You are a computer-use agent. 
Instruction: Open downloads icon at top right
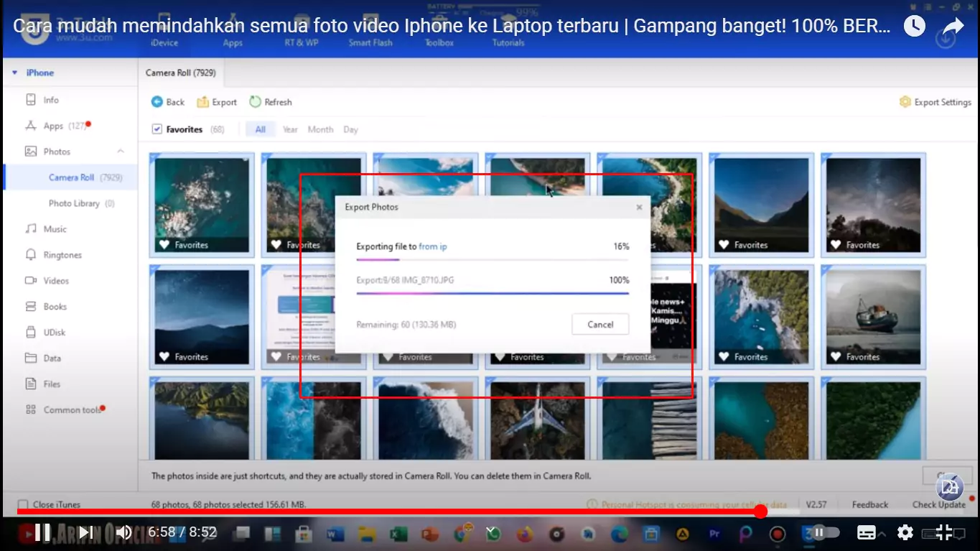coord(946,40)
